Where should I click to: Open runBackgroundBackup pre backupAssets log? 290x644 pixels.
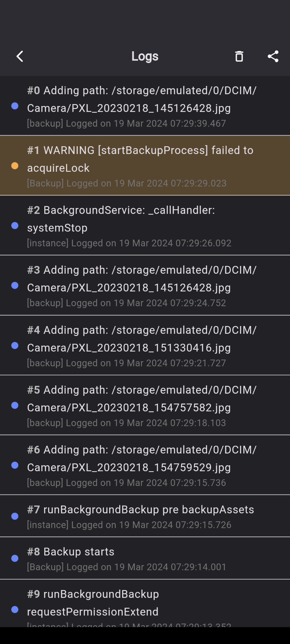(x=144, y=516)
